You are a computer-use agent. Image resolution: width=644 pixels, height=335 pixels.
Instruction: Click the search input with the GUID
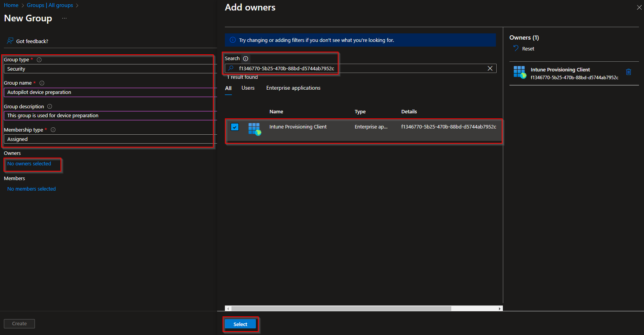(x=361, y=68)
